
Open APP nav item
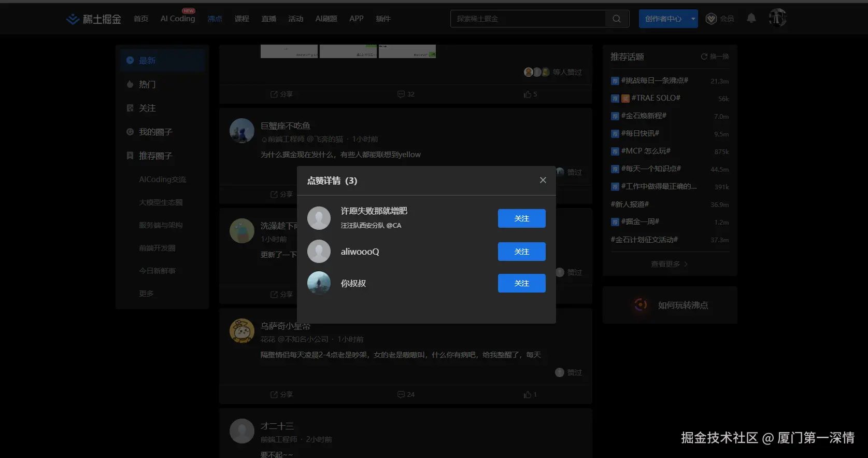[x=356, y=19]
